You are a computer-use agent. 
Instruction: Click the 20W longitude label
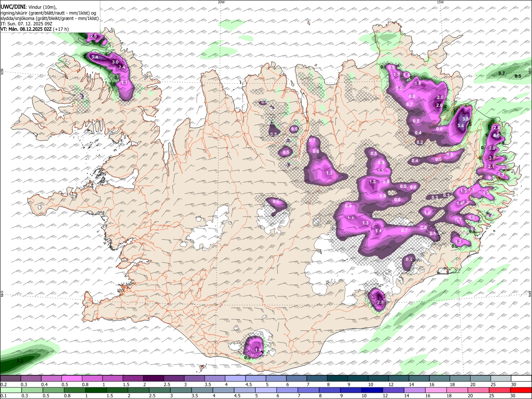point(221,2)
